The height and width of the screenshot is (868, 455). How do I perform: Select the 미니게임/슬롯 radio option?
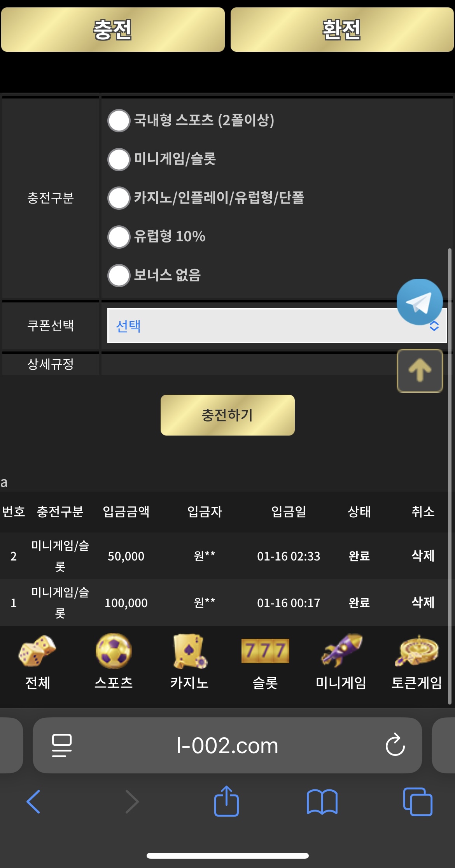click(x=119, y=159)
